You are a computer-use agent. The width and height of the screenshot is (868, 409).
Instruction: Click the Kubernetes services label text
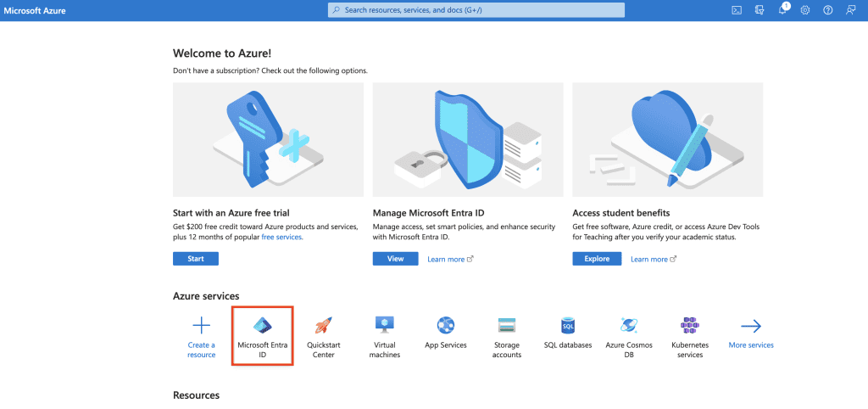(x=690, y=350)
